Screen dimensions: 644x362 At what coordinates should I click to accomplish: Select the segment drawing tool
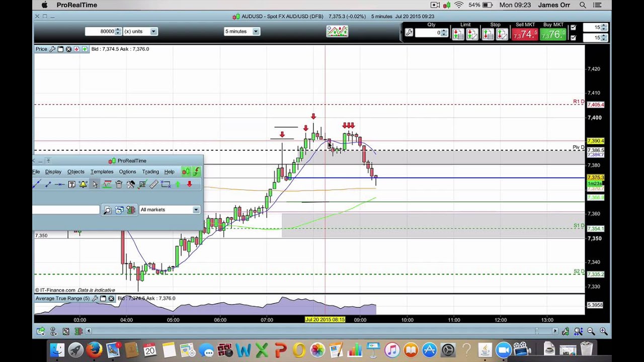48,185
